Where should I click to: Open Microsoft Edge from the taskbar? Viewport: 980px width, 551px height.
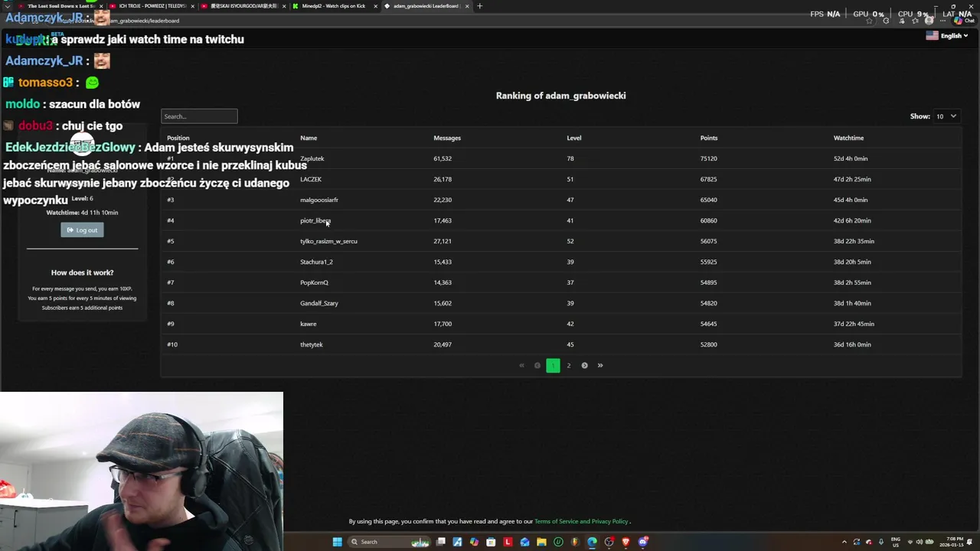(x=592, y=542)
